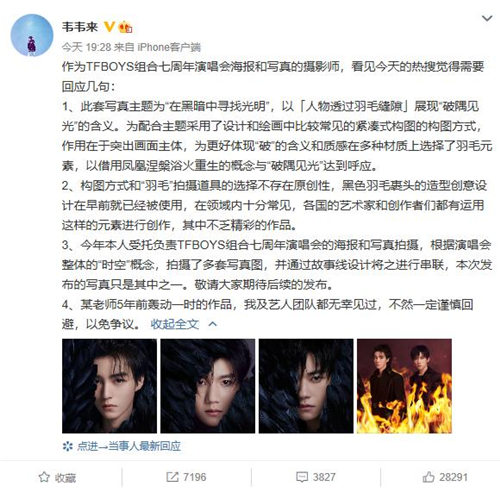Image resolution: width=500 pixels, height=492 pixels.
Task: Click the up arrow next to 收起全文
Action: point(212,324)
